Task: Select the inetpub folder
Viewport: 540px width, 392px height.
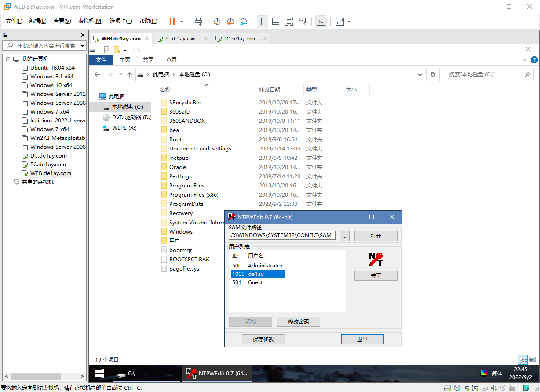Action: 179,158
